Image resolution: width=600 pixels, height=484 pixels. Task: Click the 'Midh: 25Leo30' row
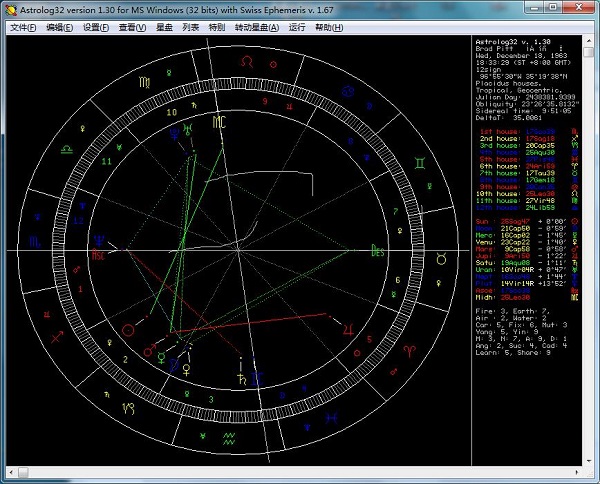tap(527, 297)
